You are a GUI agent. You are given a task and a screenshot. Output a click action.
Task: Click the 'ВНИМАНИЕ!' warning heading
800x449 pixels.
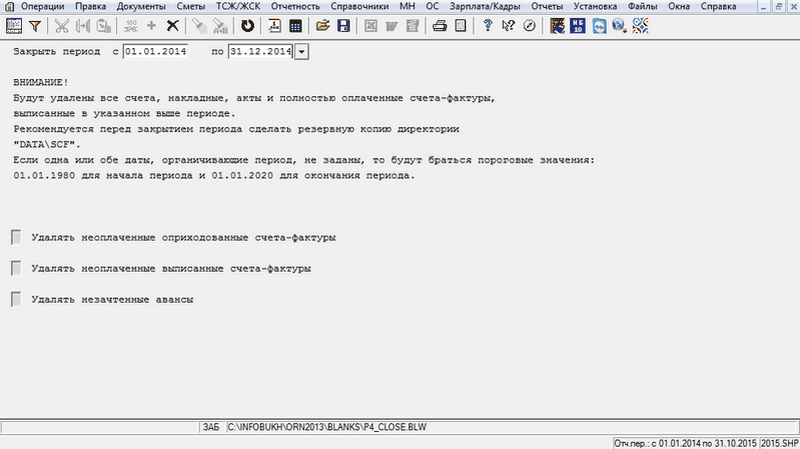coord(41,82)
